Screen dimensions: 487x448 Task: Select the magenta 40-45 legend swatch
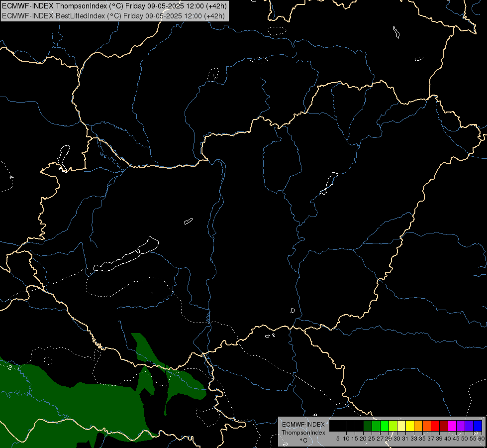pyautogui.click(x=452, y=426)
